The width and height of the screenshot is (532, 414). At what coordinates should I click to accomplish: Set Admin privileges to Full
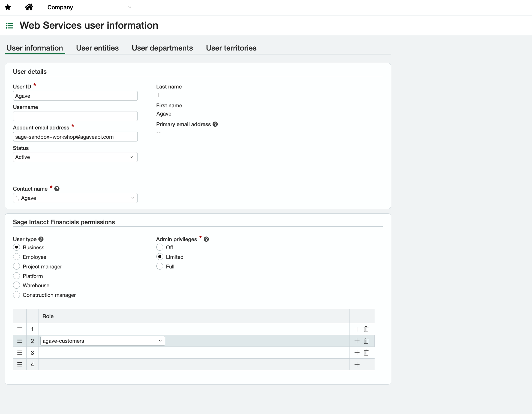pos(160,266)
